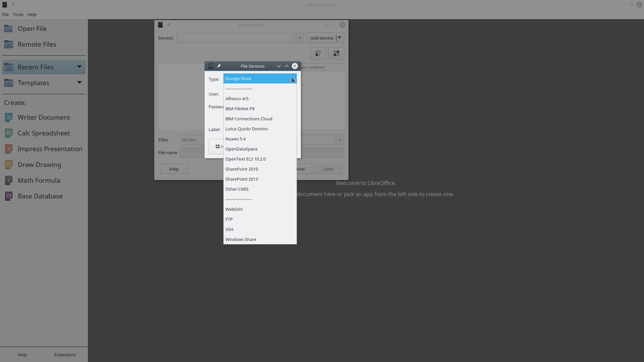Select SharePoint 2013 from the Type list

tap(241, 179)
